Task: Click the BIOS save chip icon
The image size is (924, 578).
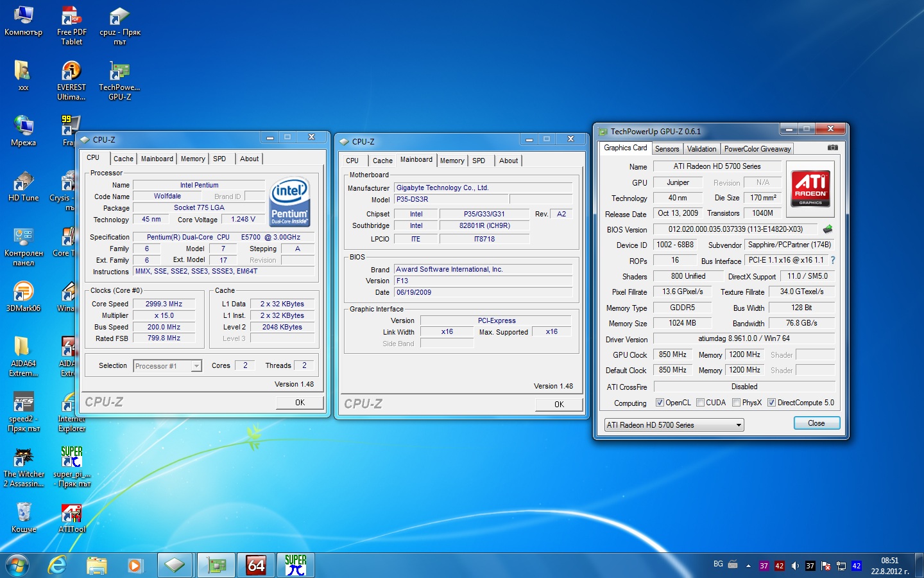Action: pos(828,229)
